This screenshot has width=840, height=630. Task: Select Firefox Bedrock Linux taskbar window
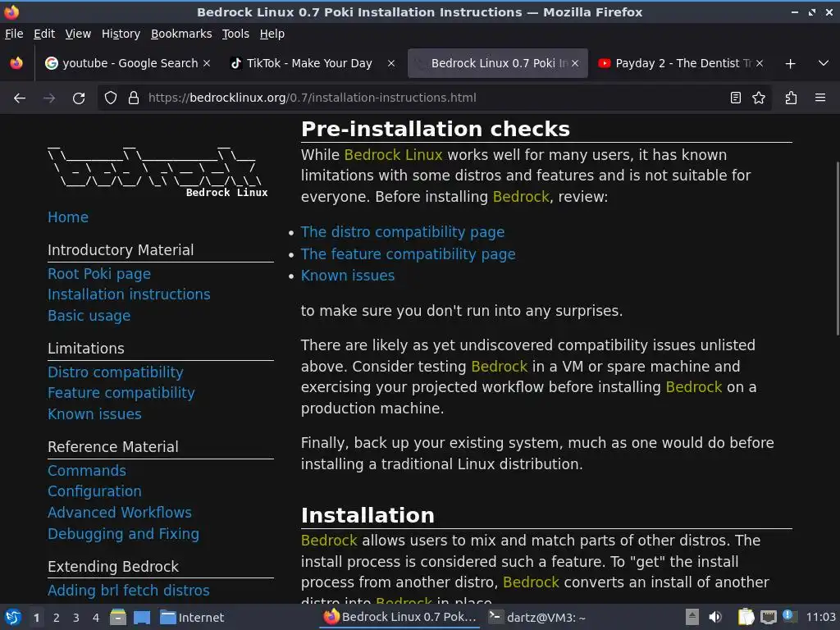pyautogui.click(x=400, y=617)
